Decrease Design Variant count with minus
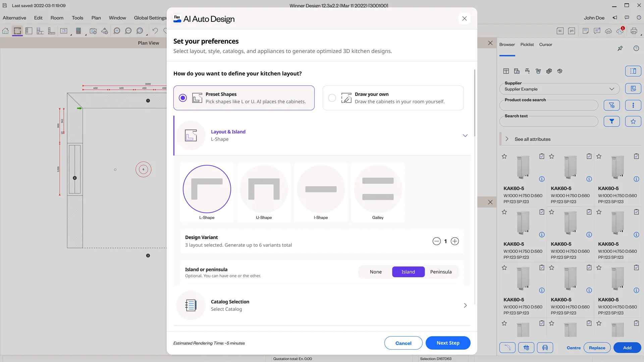Image resolution: width=644 pixels, height=362 pixels. tap(436, 241)
